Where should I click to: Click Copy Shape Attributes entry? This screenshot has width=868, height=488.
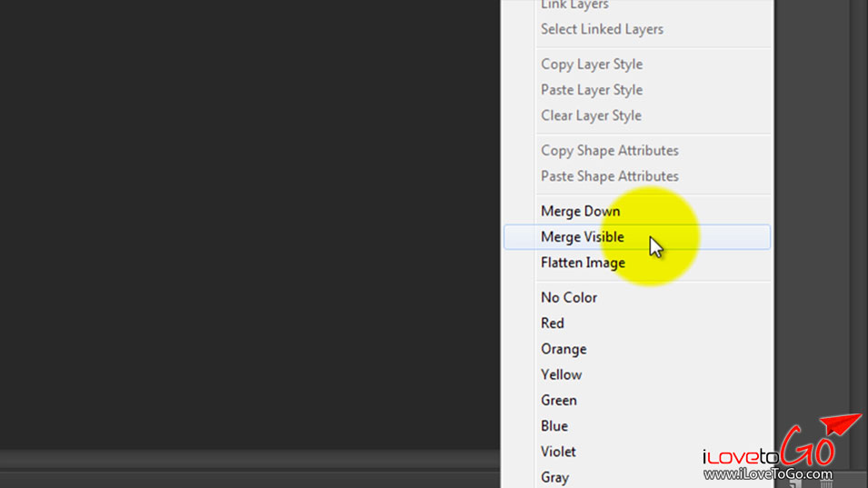pyautogui.click(x=636, y=151)
